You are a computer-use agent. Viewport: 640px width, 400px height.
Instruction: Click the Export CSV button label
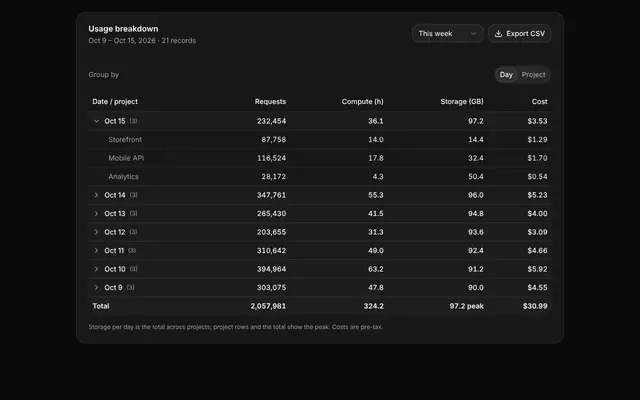pos(525,34)
